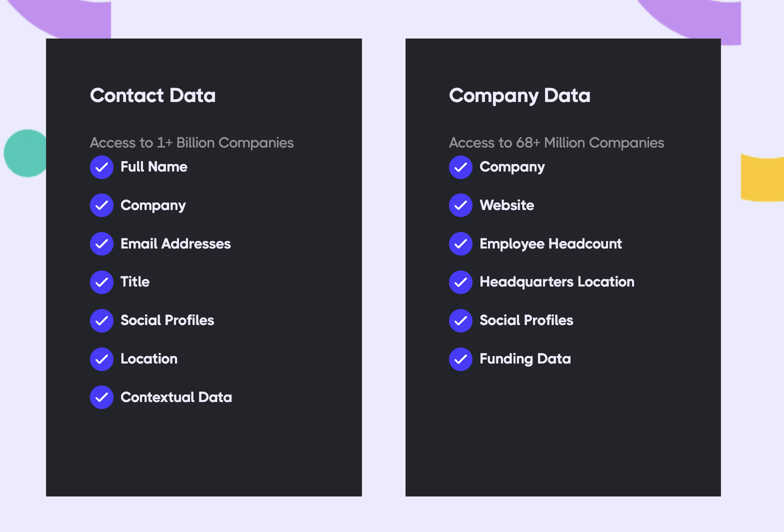784x532 pixels.
Task: Click the check icon beside Headquarters Location
Action: (460, 282)
